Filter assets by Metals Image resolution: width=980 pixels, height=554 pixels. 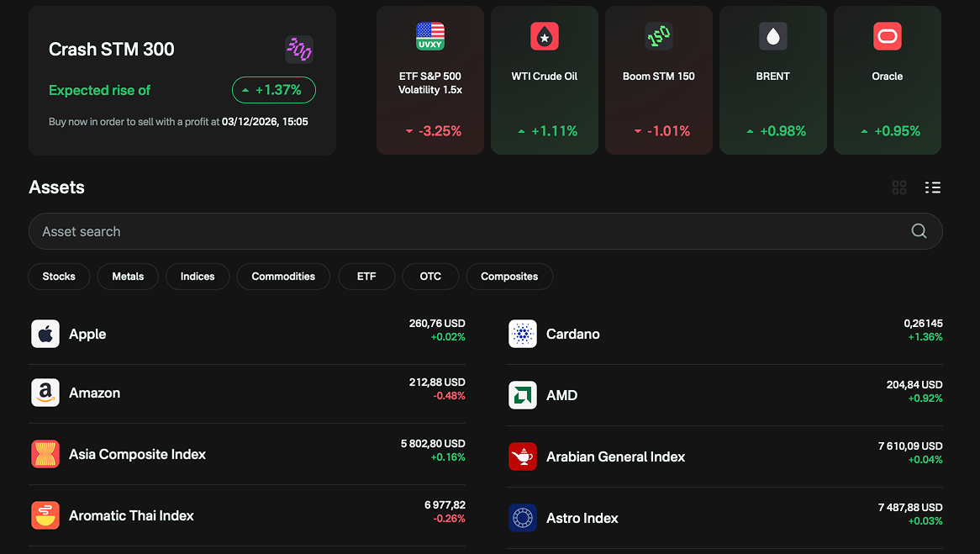click(128, 277)
